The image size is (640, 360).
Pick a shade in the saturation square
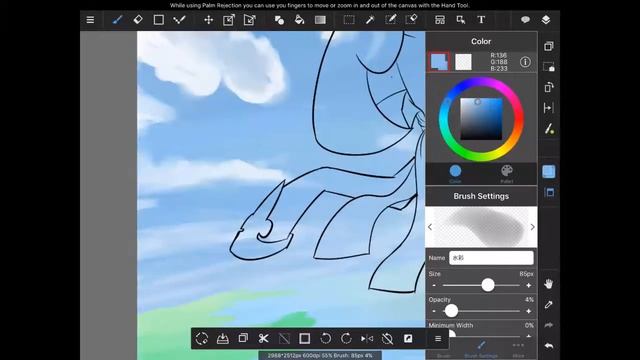tap(482, 119)
